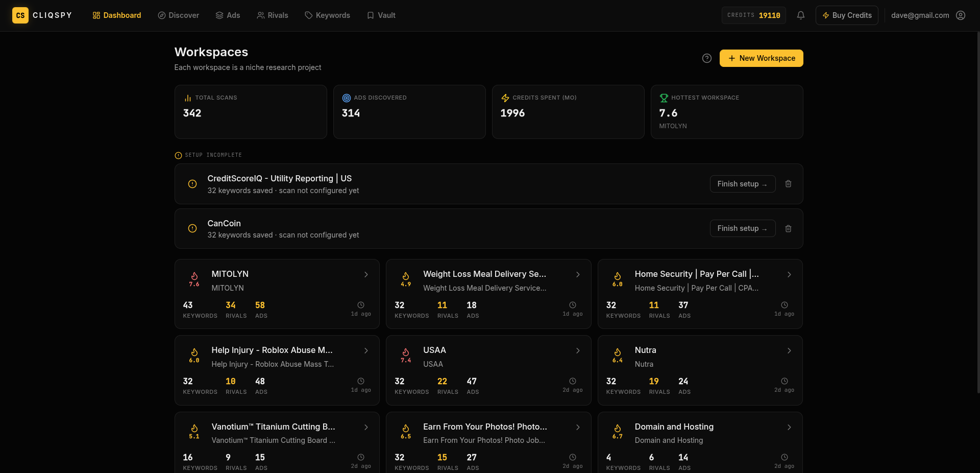
Task: Open the account profile icon
Action: (x=961, y=15)
